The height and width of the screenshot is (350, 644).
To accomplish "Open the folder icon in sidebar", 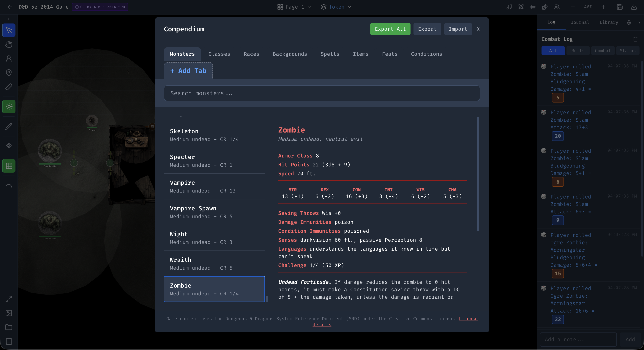I will point(9,327).
